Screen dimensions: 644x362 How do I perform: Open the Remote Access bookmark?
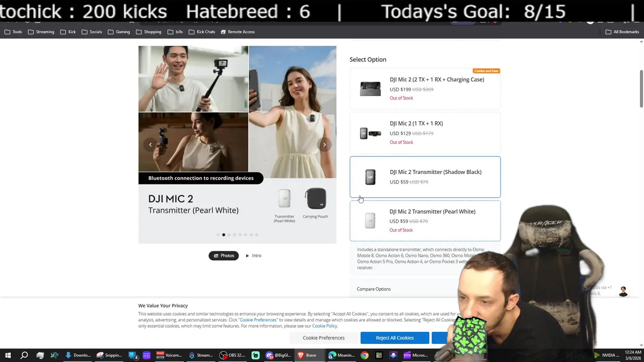pos(237,32)
